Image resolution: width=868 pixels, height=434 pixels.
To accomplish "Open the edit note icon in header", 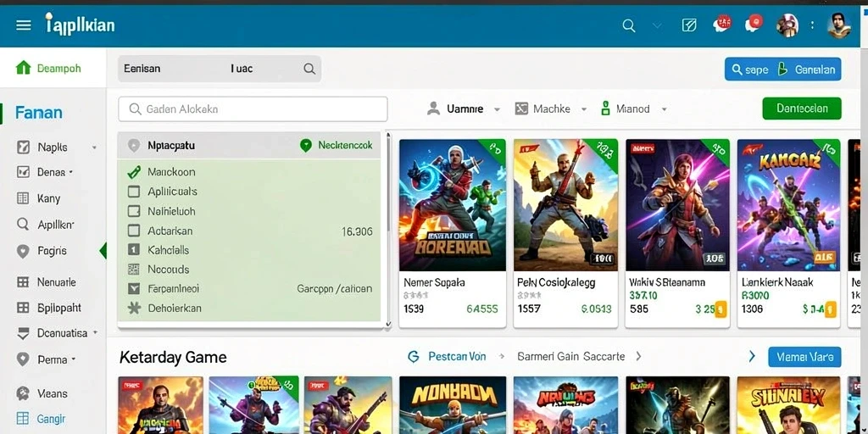I will pos(689,25).
